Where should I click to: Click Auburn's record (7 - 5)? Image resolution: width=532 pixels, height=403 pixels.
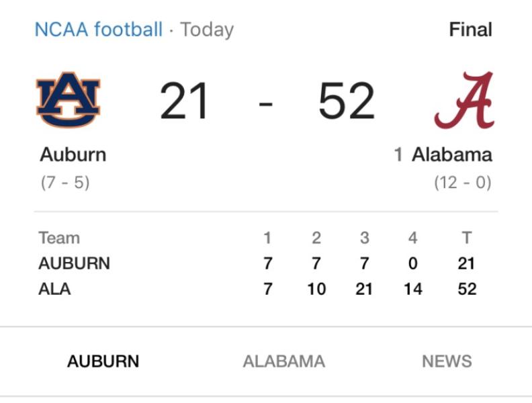[65, 183]
